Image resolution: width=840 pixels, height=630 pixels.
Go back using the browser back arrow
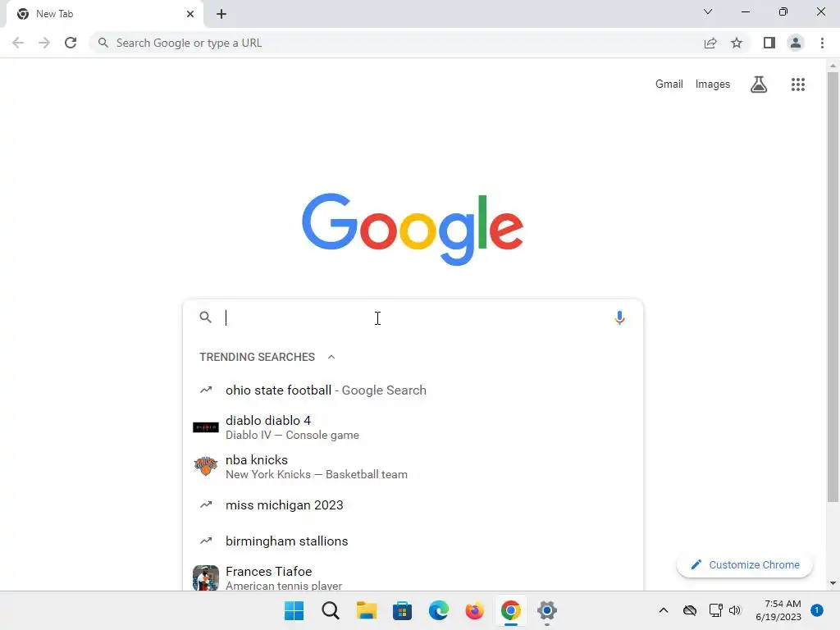[x=18, y=43]
